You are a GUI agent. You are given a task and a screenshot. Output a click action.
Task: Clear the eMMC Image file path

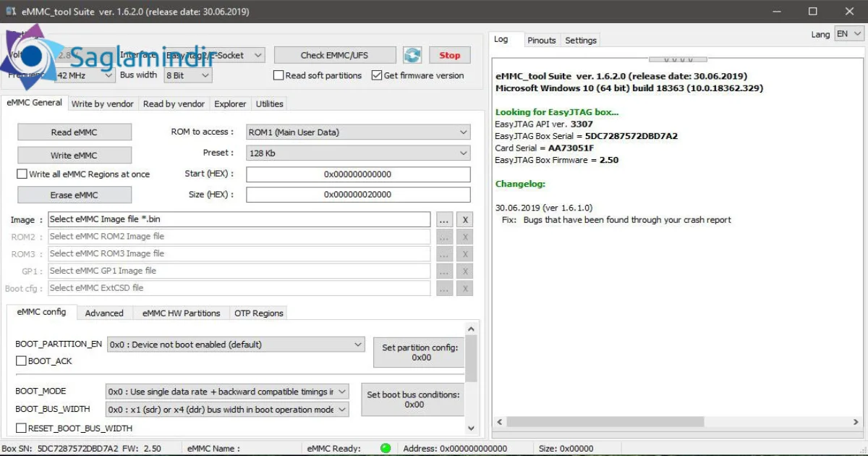click(x=466, y=219)
